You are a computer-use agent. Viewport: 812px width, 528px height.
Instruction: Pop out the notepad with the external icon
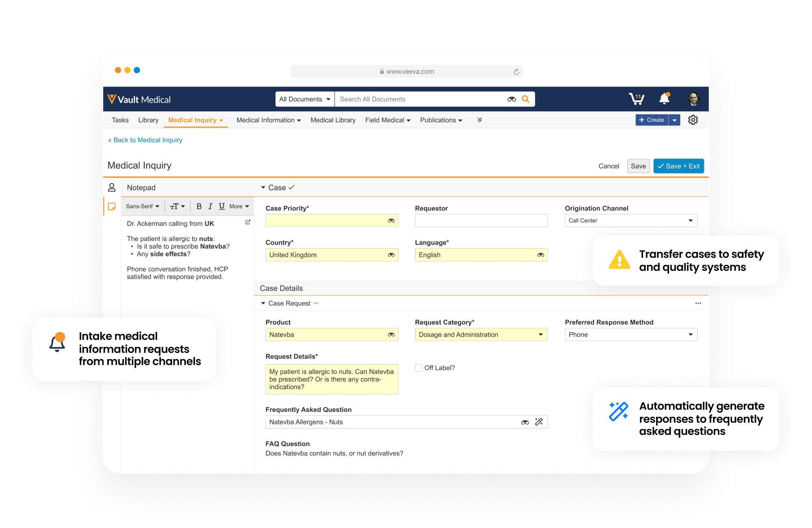click(x=248, y=222)
